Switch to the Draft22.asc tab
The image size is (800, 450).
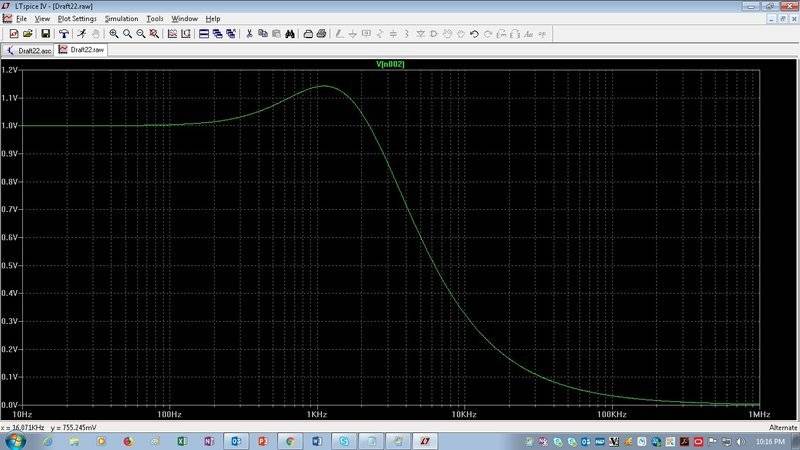tap(29, 49)
